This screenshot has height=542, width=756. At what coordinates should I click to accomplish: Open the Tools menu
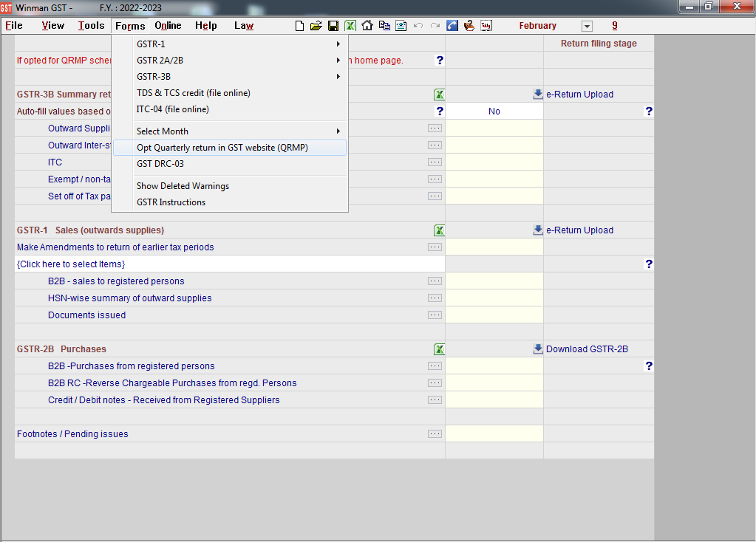pos(91,26)
